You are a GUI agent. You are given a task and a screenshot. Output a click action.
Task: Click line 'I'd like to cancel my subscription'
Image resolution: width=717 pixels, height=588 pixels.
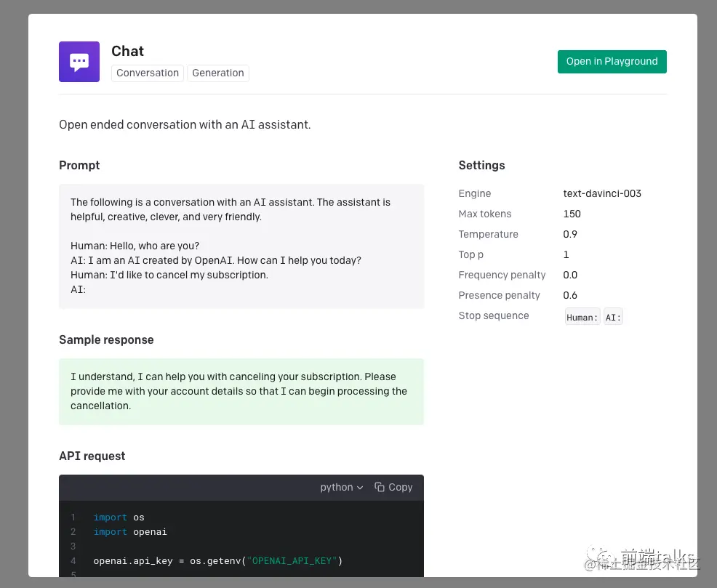(189, 275)
